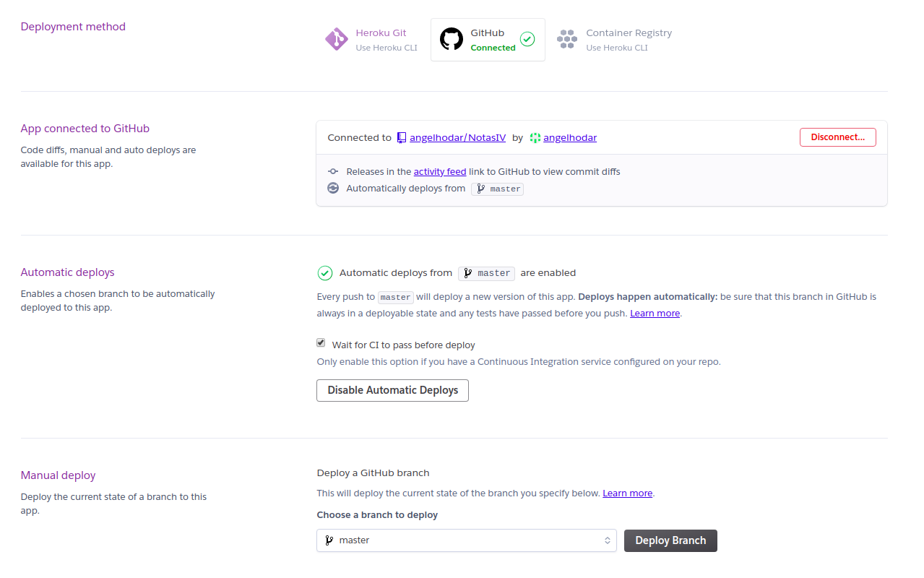This screenshot has width=924, height=578.
Task: Click master branch tag under Connected to
Action: pos(497,189)
